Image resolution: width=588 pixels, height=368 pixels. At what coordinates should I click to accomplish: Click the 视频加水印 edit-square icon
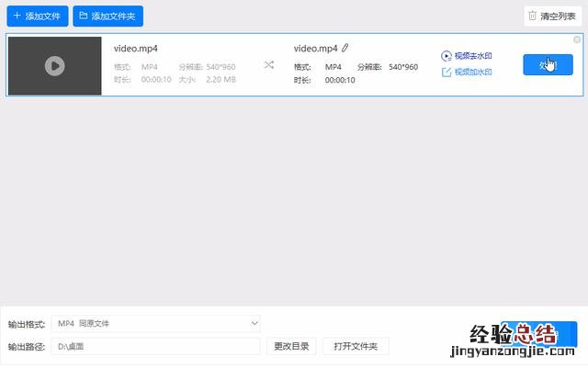point(447,72)
